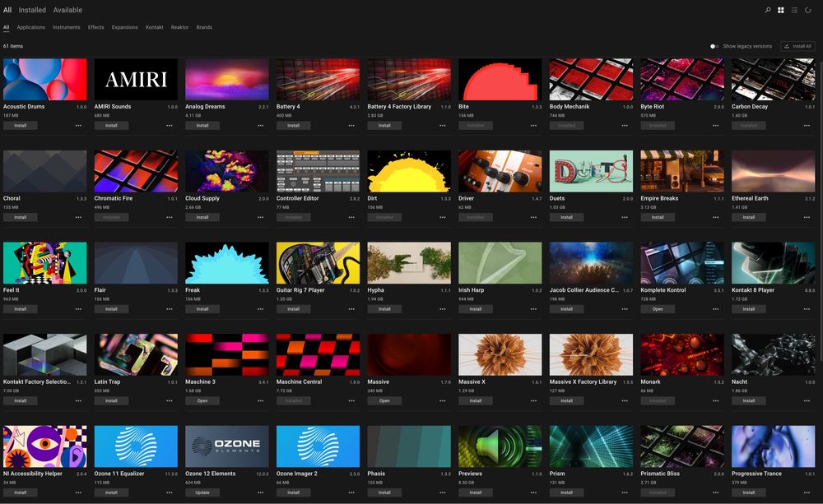Expand the Hypha options menu
The width and height of the screenshot is (823, 504).
443,309
